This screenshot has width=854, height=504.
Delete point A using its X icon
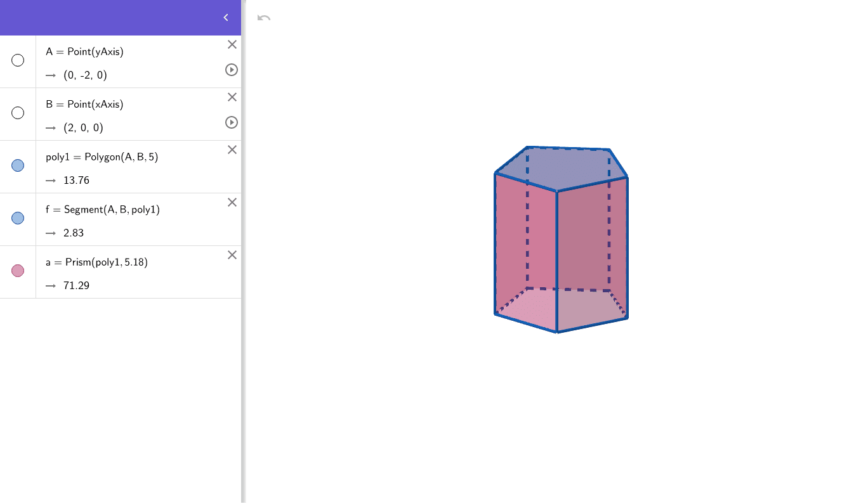pyautogui.click(x=232, y=44)
